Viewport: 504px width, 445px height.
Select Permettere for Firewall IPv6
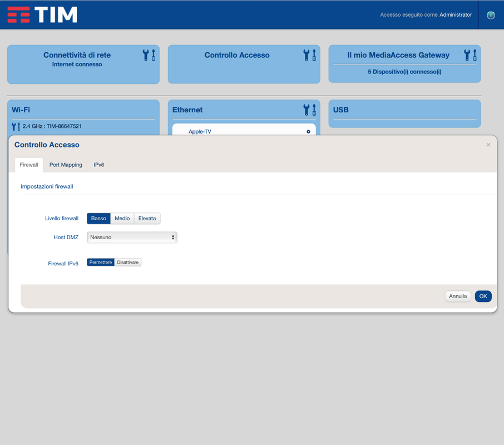click(101, 263)
